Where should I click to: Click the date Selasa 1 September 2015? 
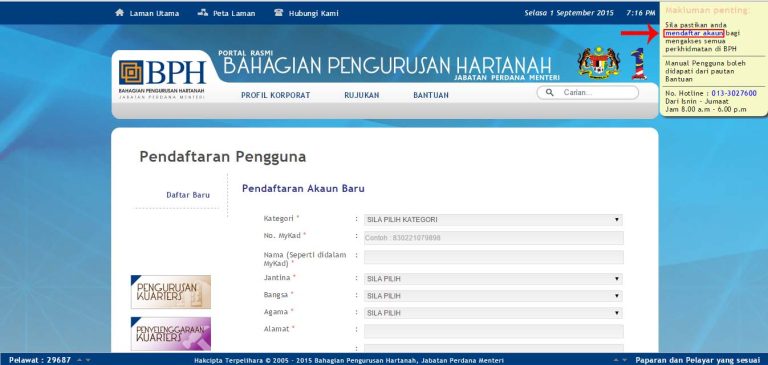click(x=569, y=13)
